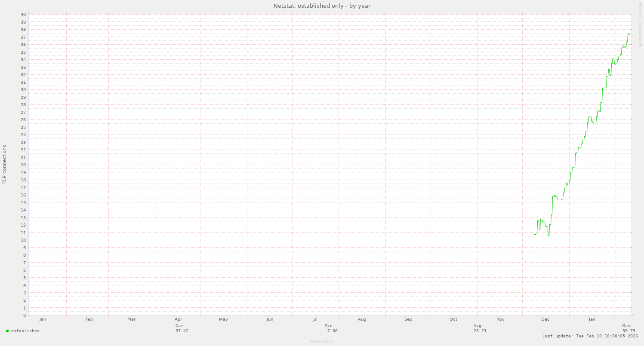Click the green established legend swatch
Screen dimensions: 644x346
[x=7, y=331]
